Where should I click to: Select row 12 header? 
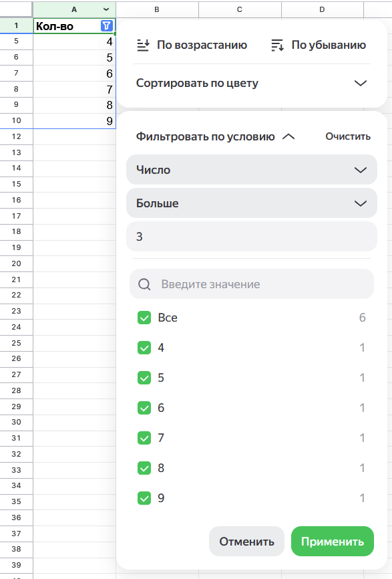tap(16, 136)
